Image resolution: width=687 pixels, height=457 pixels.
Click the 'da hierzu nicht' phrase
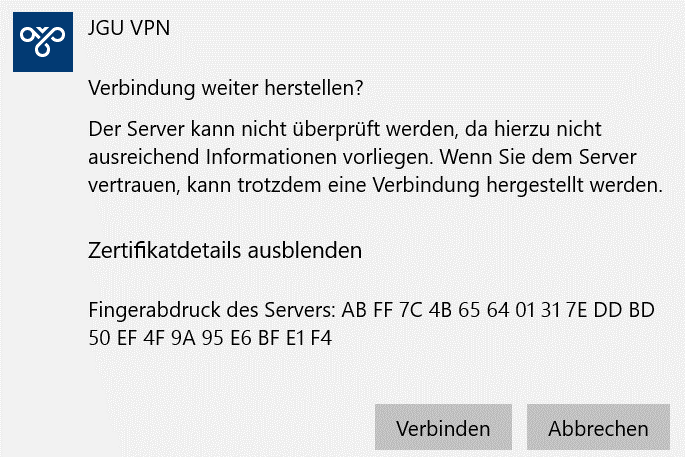click(533, 129)
